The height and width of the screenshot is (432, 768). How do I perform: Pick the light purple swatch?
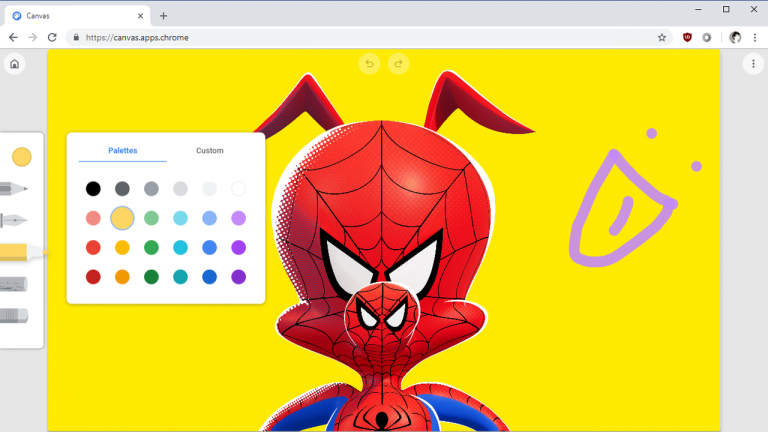point(239,218)
